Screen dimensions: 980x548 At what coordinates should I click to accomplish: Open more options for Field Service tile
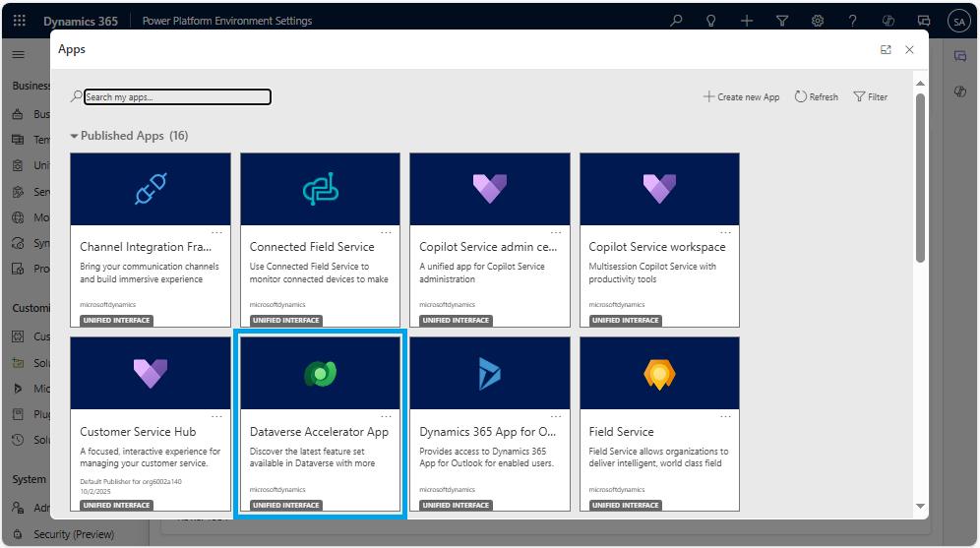[x=725, y=417]
